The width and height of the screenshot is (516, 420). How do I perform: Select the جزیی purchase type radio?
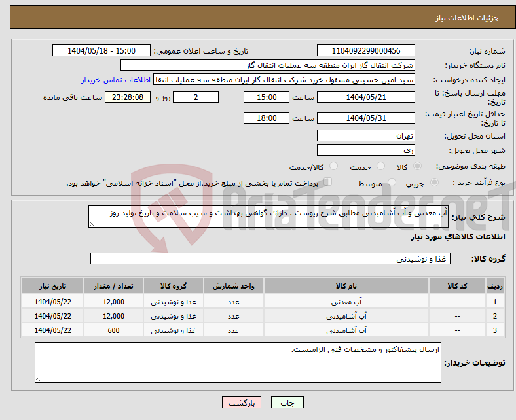[434, 183]
